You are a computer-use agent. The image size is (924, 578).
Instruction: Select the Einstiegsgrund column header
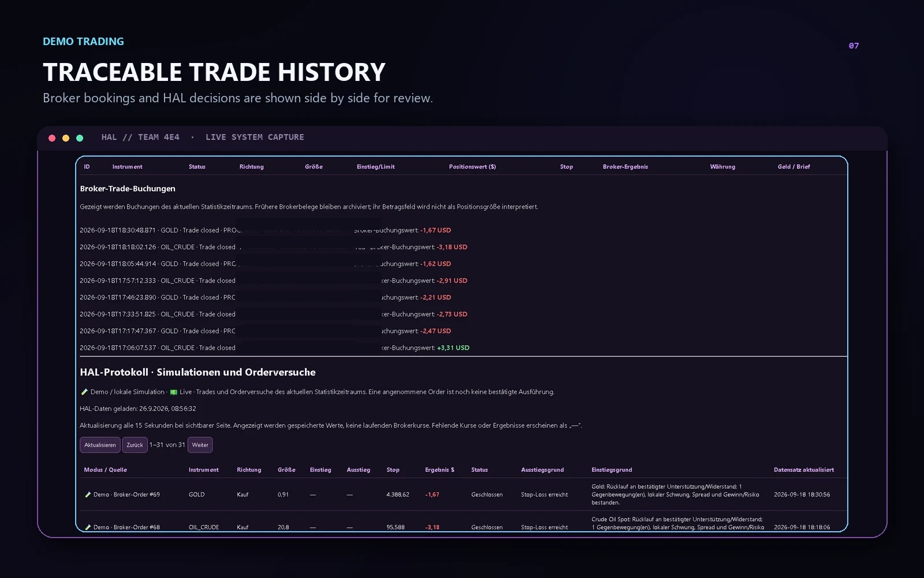pyautogui.click(x=612, y=470)
